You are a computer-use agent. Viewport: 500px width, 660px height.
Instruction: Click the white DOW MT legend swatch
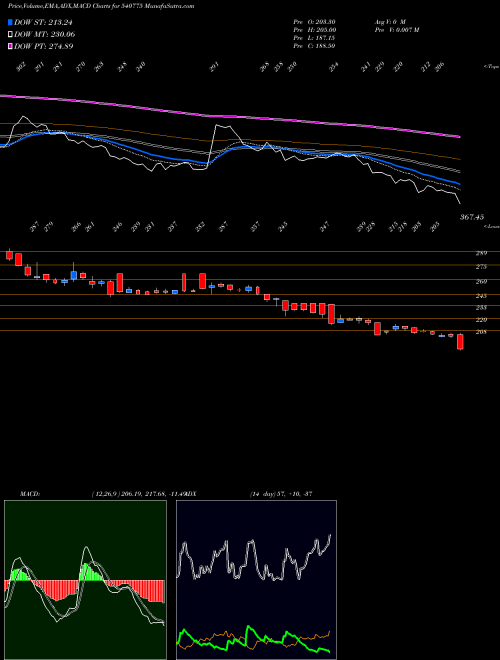click(x=10, y=34)
